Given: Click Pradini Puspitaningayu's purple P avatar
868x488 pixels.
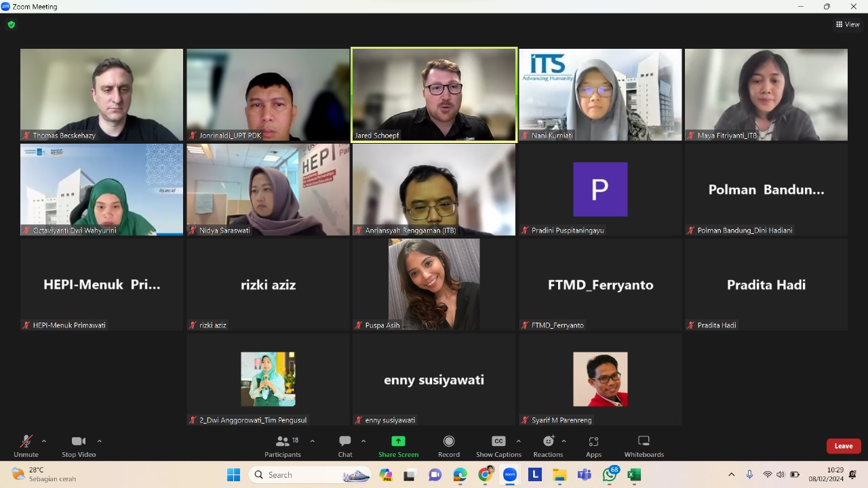Looking at the screenshot, I should pos(600,189).
